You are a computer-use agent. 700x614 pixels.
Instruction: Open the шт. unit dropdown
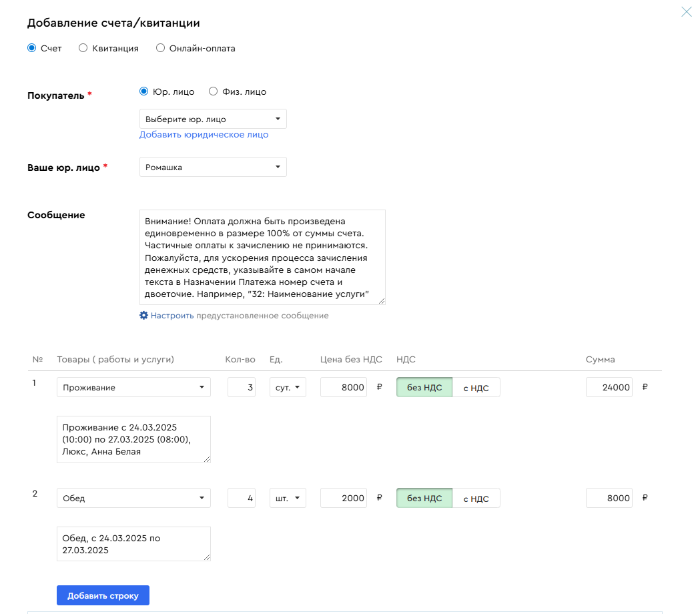288,498
